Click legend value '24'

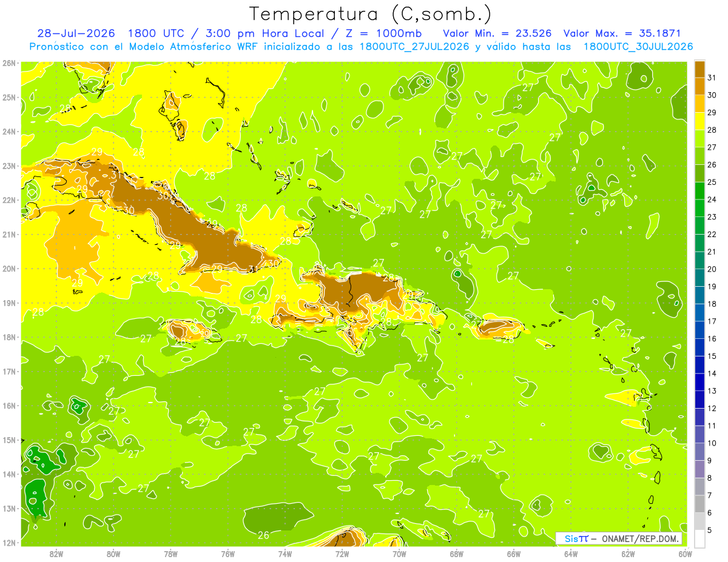coord(712,199)
